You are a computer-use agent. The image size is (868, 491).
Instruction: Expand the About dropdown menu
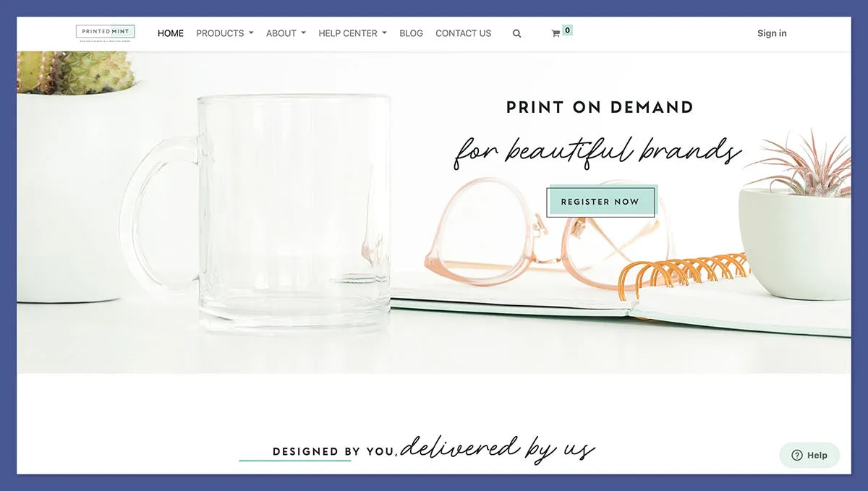(x=286, y=33)
